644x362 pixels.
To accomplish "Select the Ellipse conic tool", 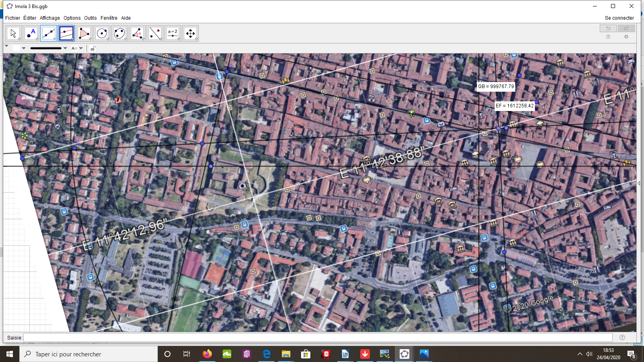I will click(x=120, y=33).
